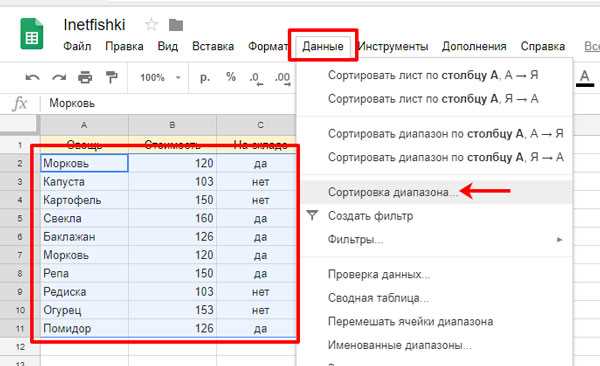Viewport: 600px width, 366px height.
Task: Expand the Фильтры submenu arrow
Action: (559, 240)
